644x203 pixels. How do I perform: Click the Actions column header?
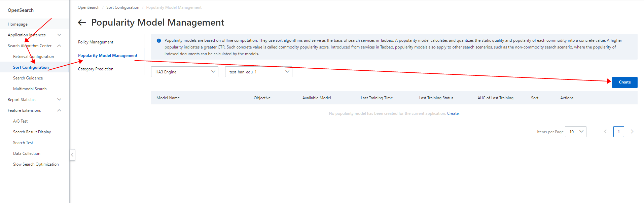[567, 98]
